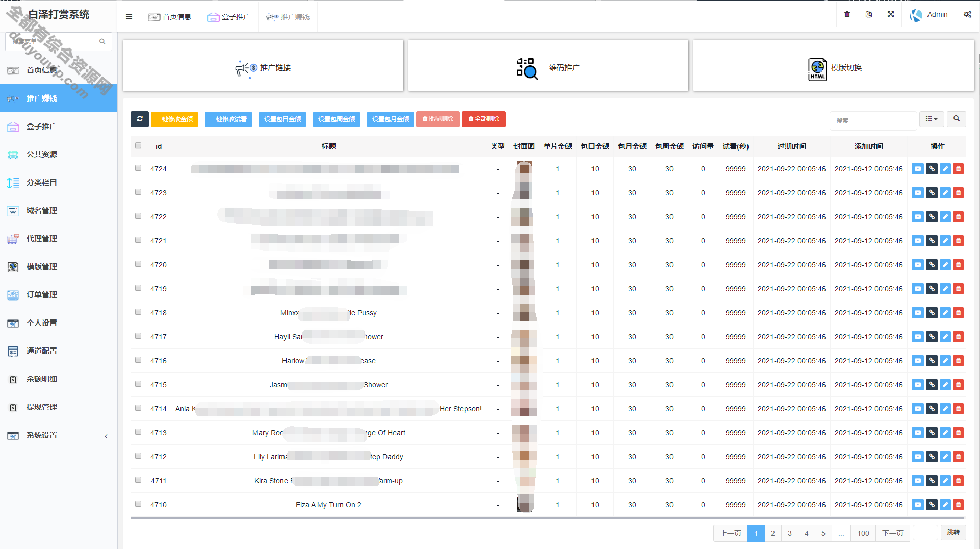
Task: Click the refresh table button
Action: click(x=139, y=119)
